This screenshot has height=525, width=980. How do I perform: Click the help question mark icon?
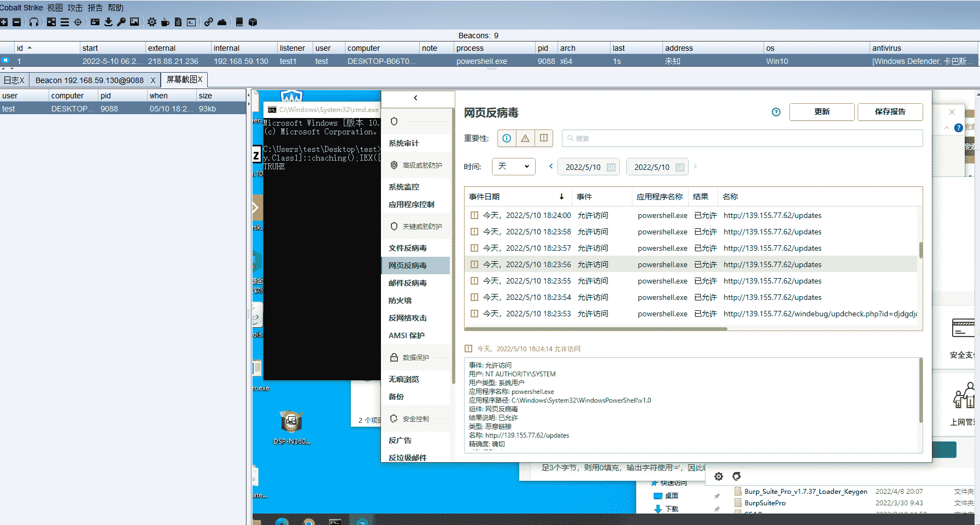tap(776, 112)
